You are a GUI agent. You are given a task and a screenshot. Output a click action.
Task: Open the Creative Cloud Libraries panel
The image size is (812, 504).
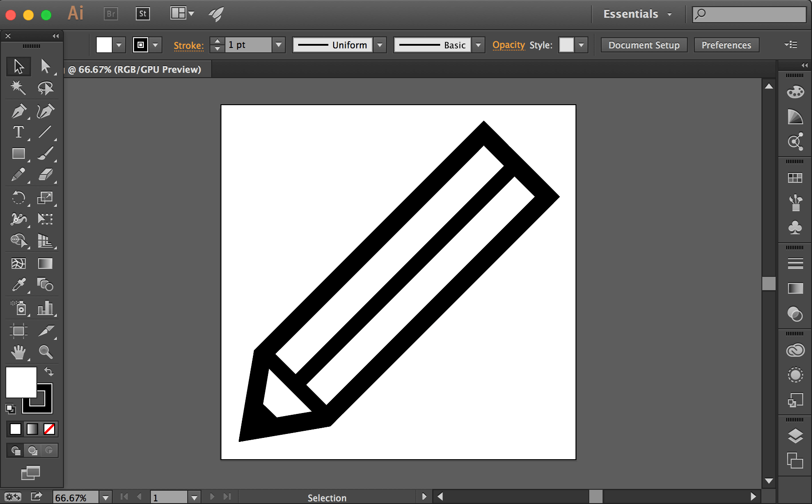795,350
